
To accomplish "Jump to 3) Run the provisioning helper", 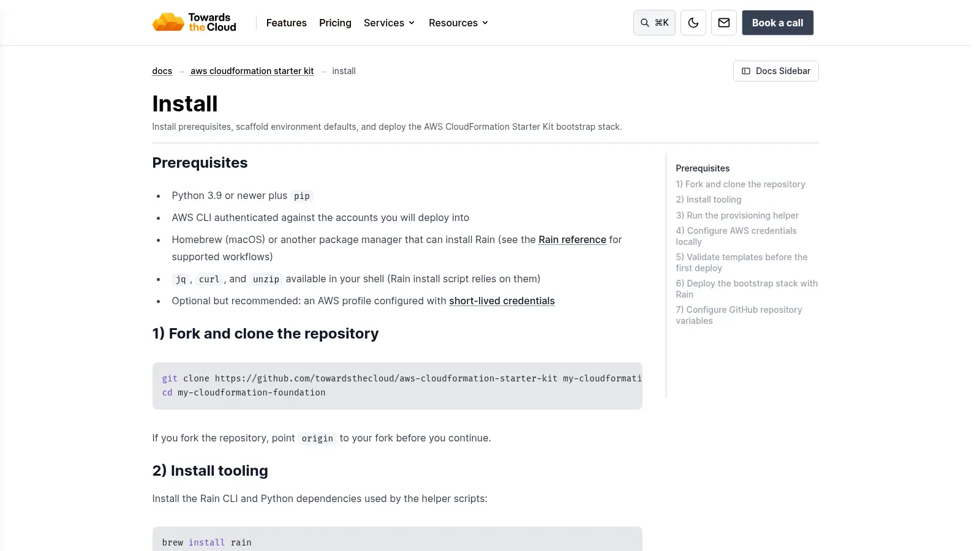I will pyautogui.click(x=737, y=216).
